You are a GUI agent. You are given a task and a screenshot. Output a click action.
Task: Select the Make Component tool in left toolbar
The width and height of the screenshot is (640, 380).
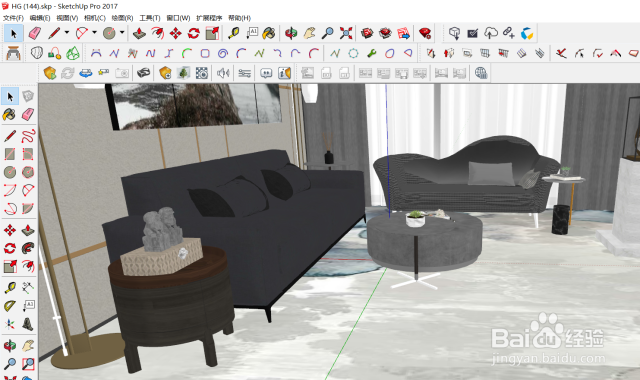click(28, 96)
